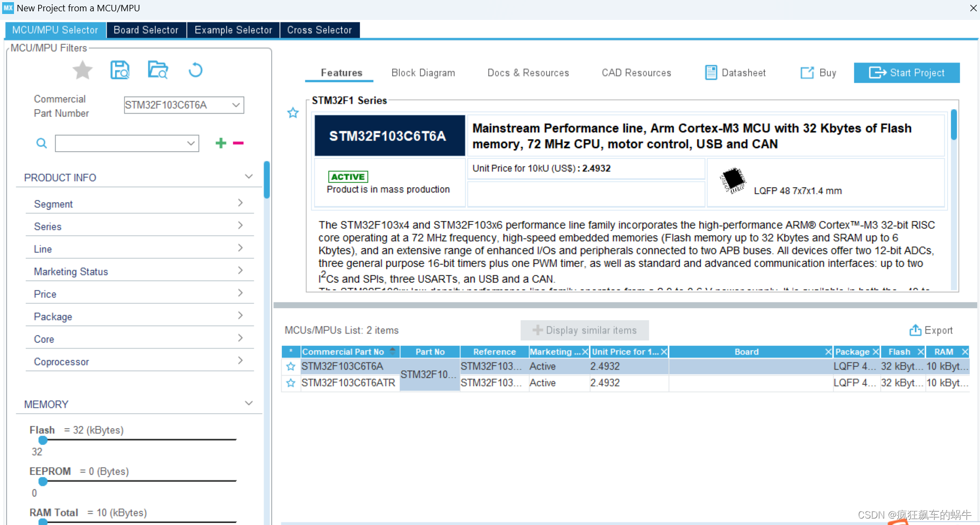Image resolution: width=980 pixels, height=525 pixels.
Task: Click the LQFP 48 package chip image
Action: point(733,180)
